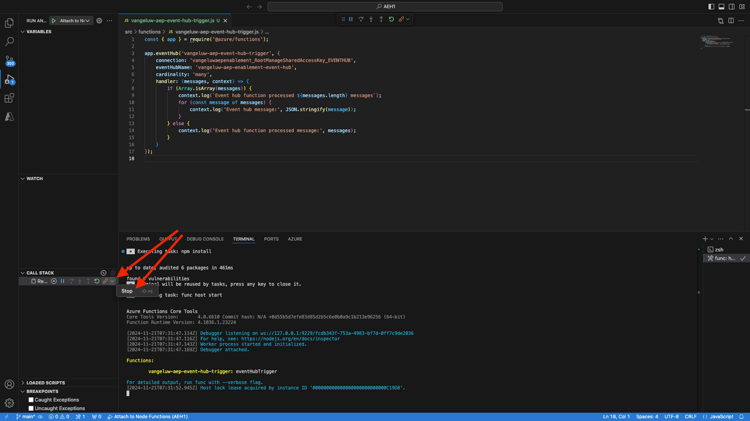750x421 pixels.
Task: Open the Extensions view
Action: (9, 98)
